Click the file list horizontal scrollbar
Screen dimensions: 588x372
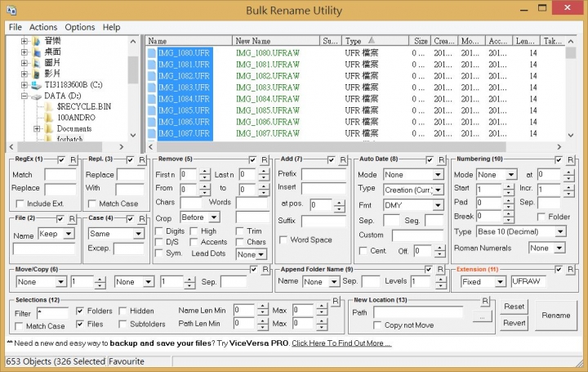click(330, 147)
